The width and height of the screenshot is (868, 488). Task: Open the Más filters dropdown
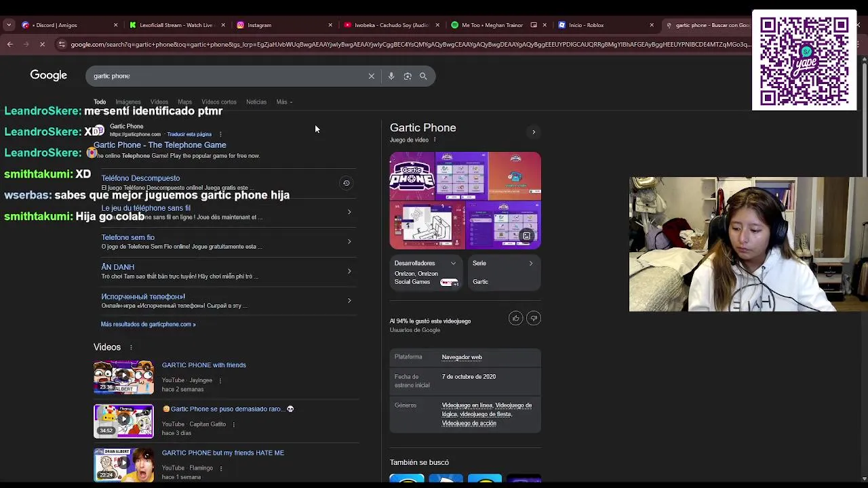click(x=284, y=102)
